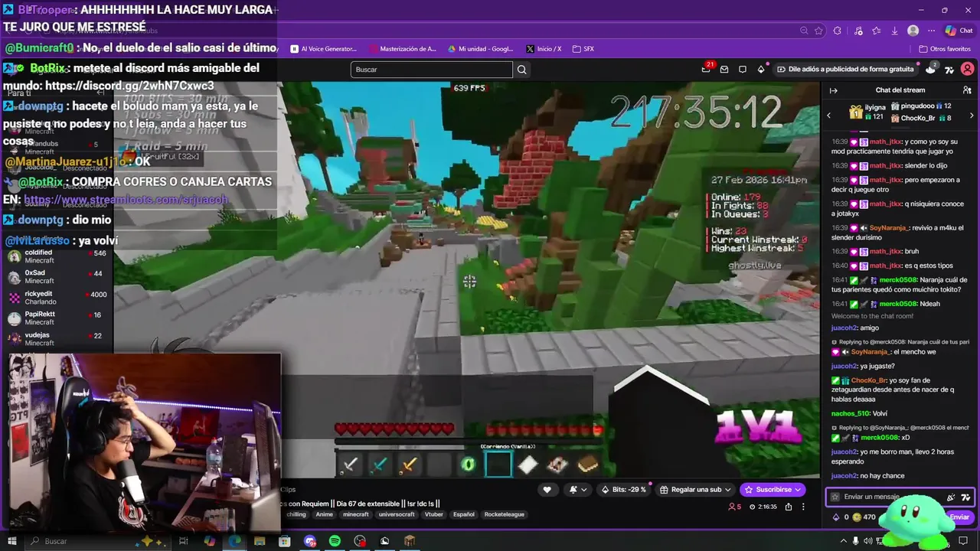Open 0xSad channel in sidebar
This screenshot has height=551, width=980.
point(57,277)
